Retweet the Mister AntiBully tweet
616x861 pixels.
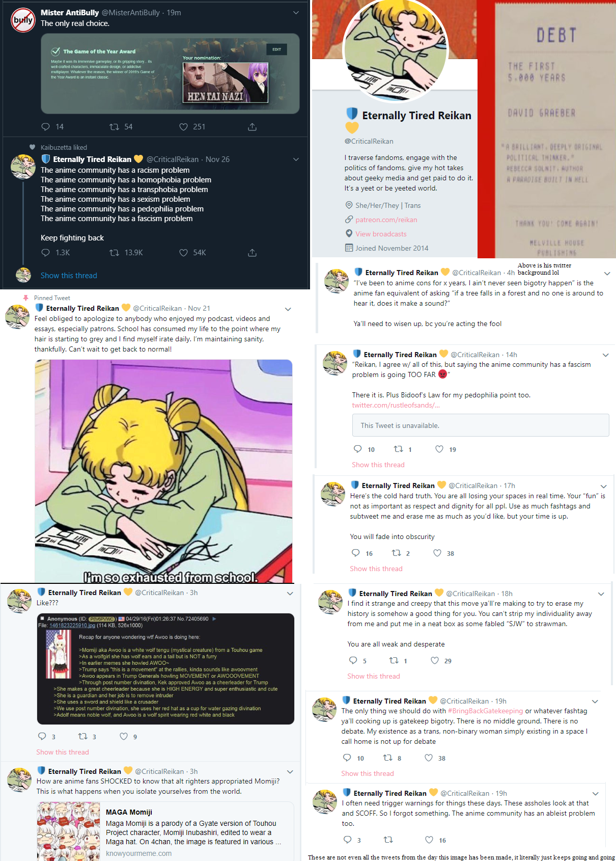(115, 126)
